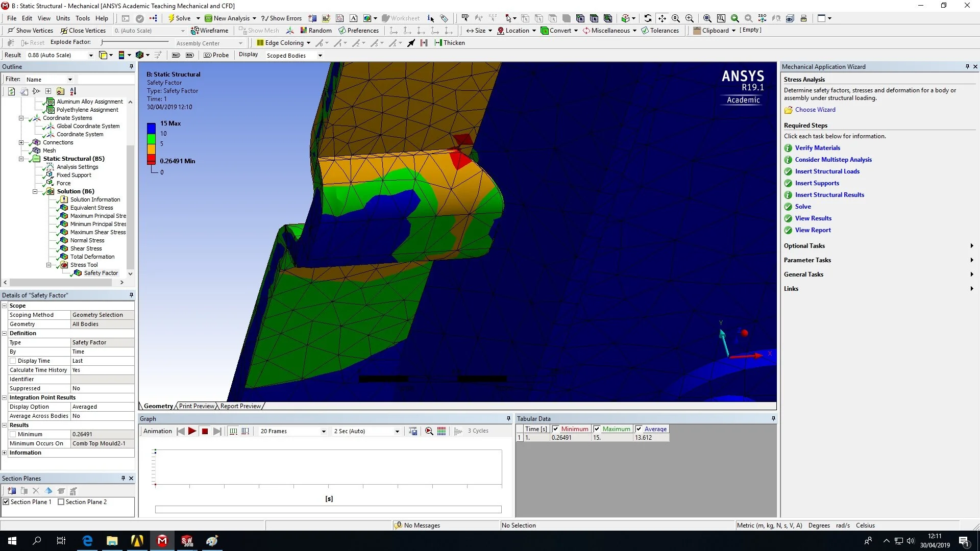Check the Minimum result parameter checkbox
980x551 pixels.
point(13,434)
